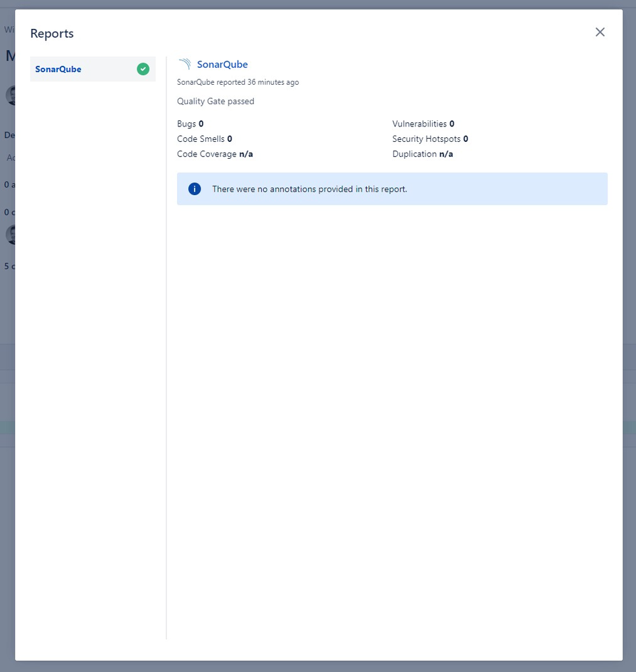
Task: Open the SonarQube title link
Action: pos(222,65)
